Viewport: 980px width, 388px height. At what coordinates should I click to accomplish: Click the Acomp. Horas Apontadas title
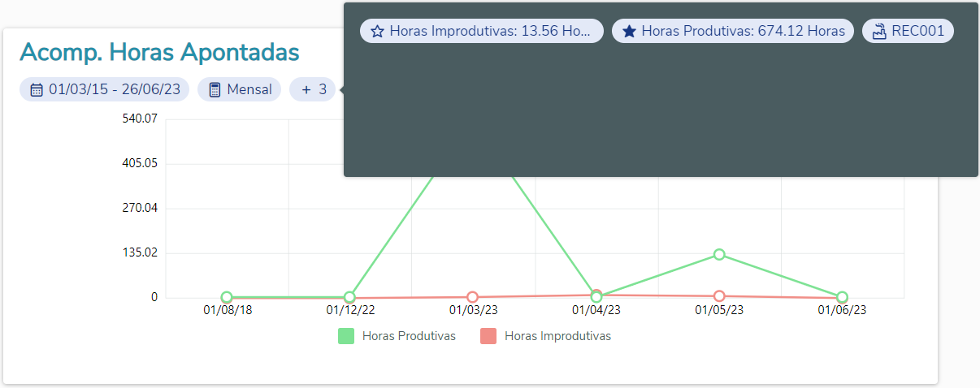tap(159, 52)
